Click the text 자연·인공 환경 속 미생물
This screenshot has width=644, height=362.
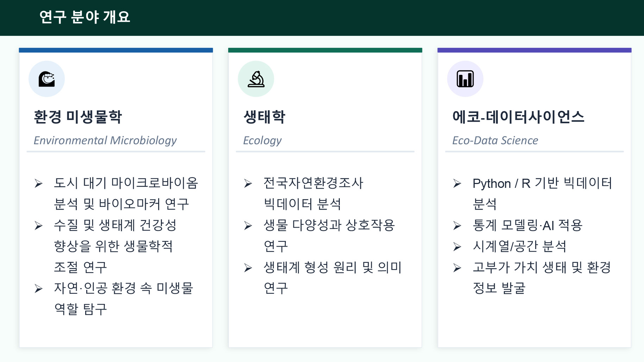coord(124,288)
